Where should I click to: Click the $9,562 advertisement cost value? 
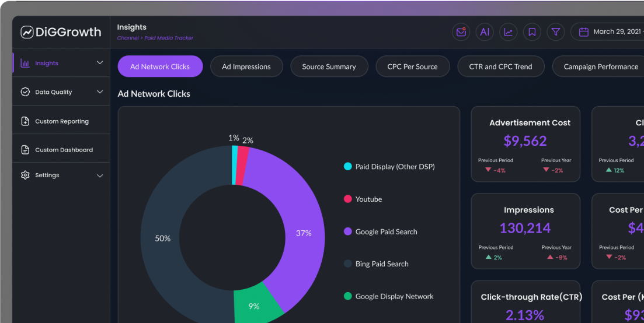coord(525,141)
